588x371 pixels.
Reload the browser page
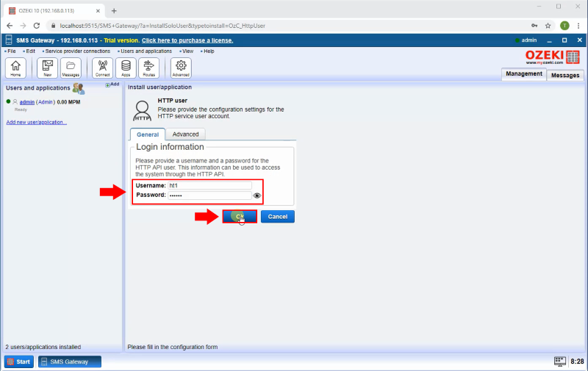[36, 26]
